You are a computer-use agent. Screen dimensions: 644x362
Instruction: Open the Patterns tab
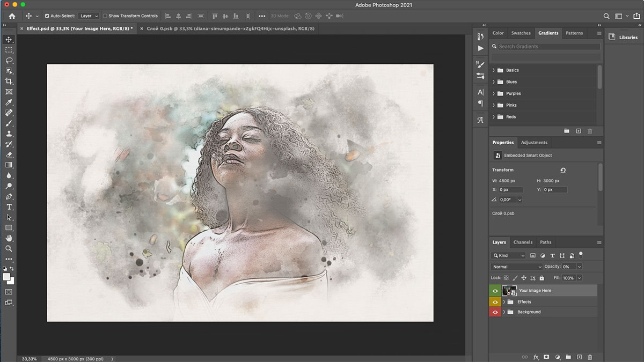tap(574, 33)
